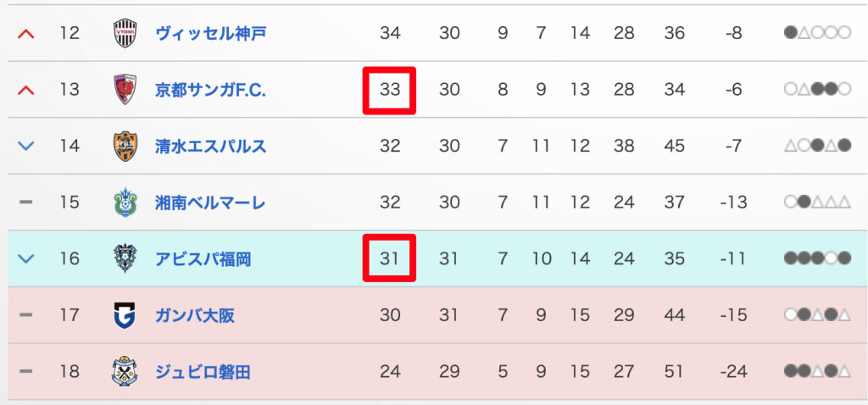Click the blue down arrow for rank 16
The image size is (868, 405).
click(26, 258)
